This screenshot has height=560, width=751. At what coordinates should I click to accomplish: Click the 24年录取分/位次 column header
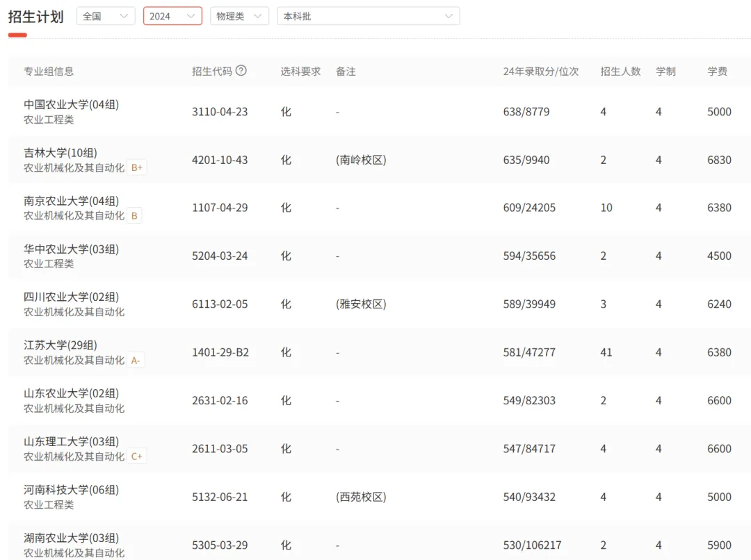click(541, 72)
